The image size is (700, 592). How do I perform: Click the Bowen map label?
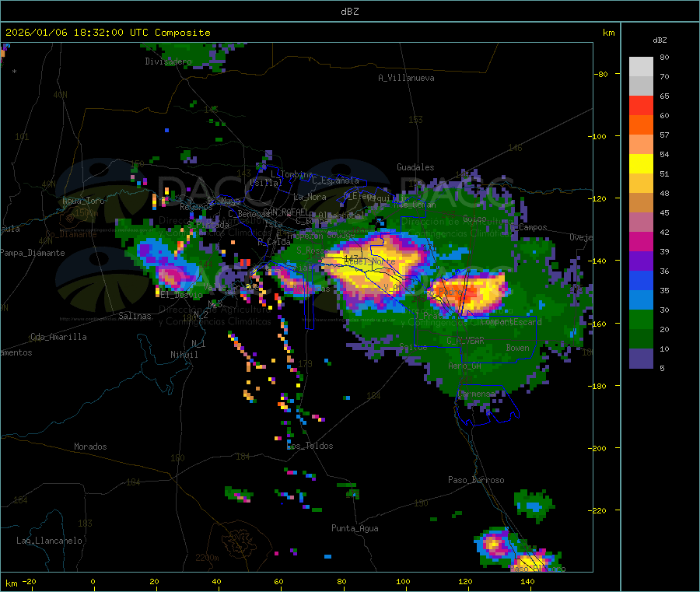(x=517, y=347)
